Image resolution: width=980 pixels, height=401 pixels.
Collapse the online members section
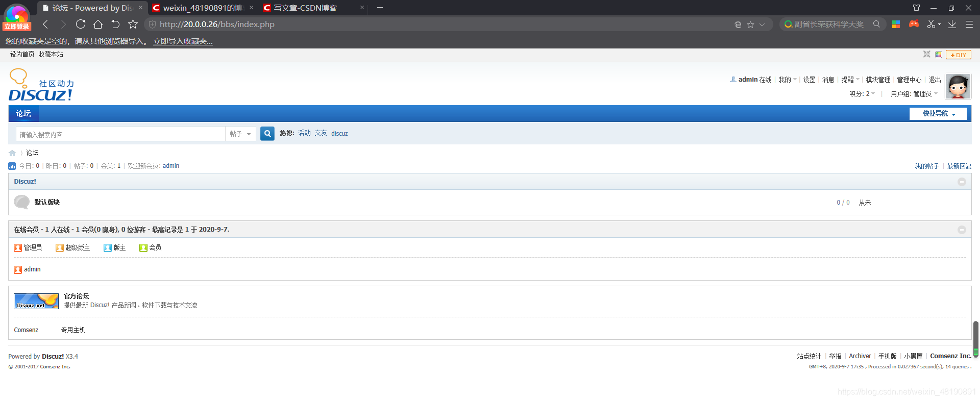[x=962, y=230]
